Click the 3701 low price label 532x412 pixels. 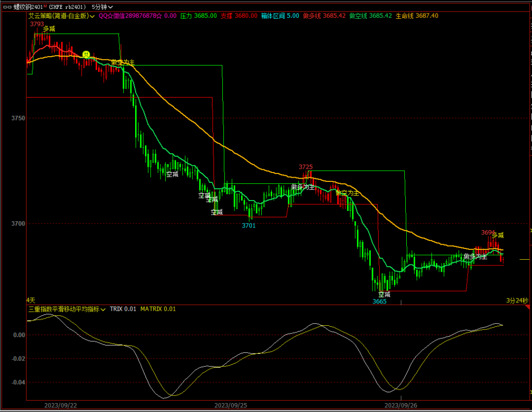[248, 225]
